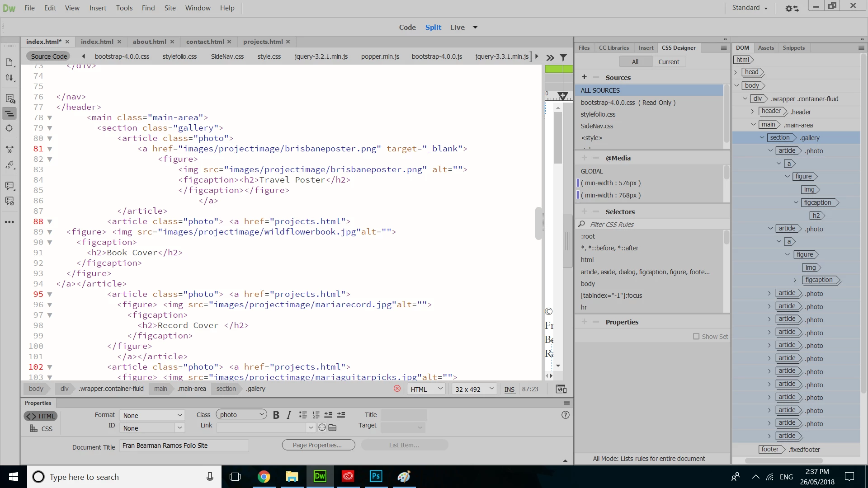868x488 pixels.
Task: Click in the Document Title input field
Action: point(184,446)
